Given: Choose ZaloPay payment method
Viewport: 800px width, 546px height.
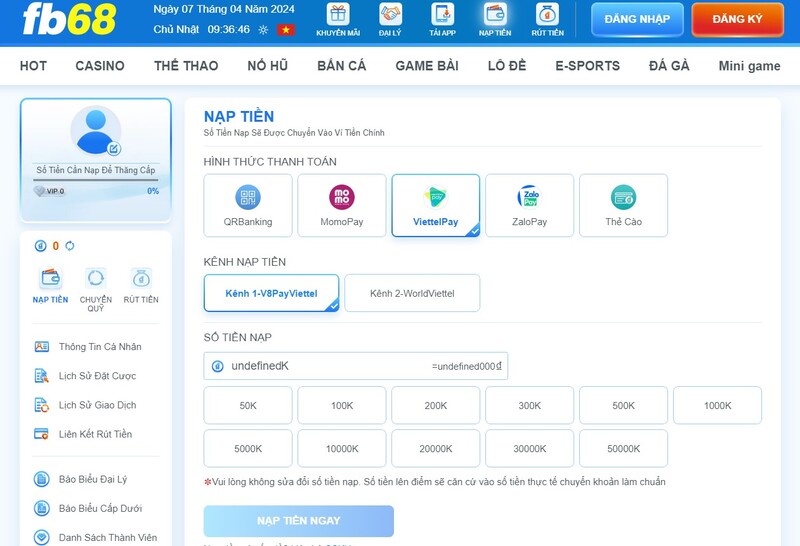Looking at the screenshot, I should [530, 206].
